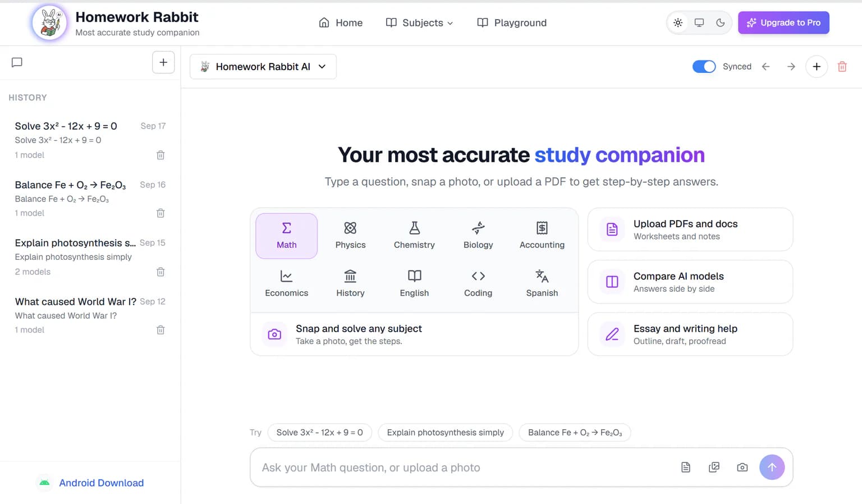Screen dimensions: 862x504
Task: Go forward with the right arrow icon
Action: point(791,67)
